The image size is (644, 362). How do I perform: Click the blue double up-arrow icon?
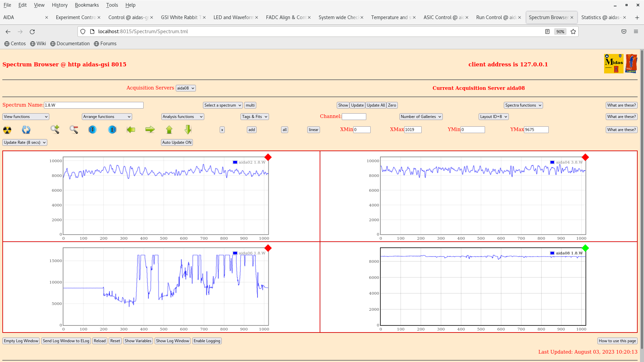(112, 129)
